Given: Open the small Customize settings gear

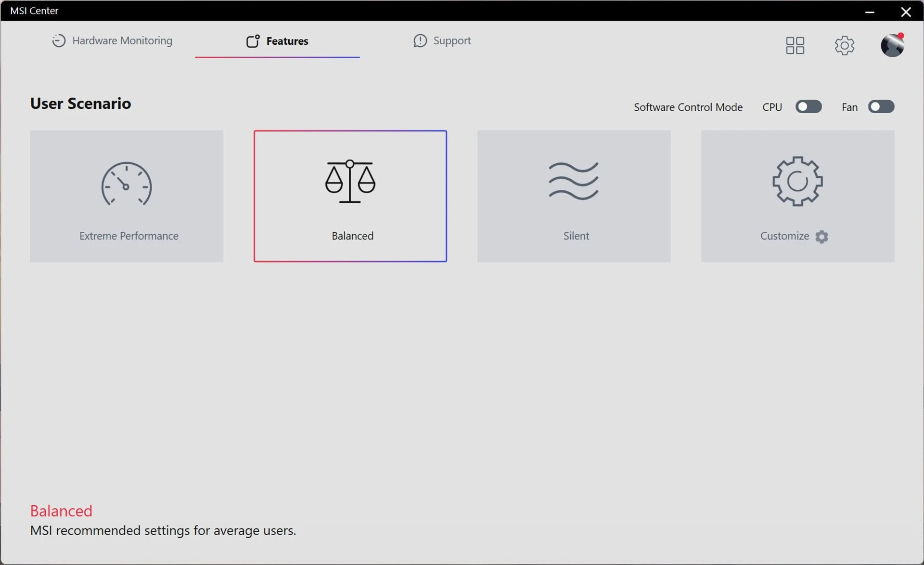Looking at the screenshot, I should (821, 237).
